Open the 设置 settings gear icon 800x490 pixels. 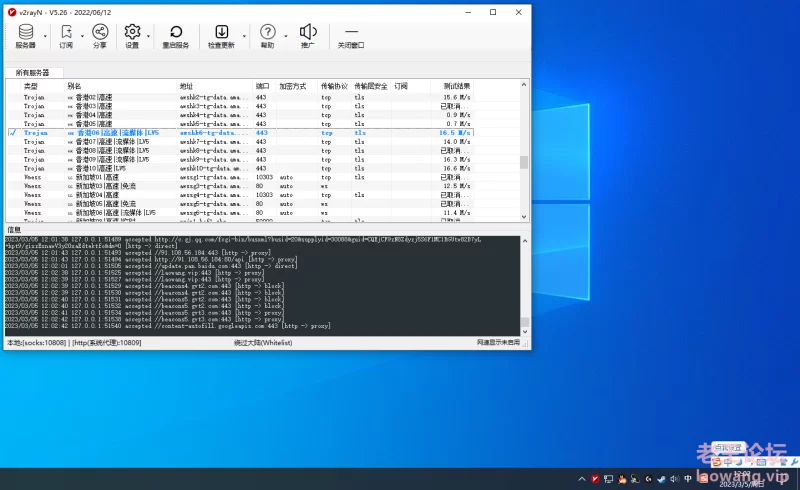(132, 36)
